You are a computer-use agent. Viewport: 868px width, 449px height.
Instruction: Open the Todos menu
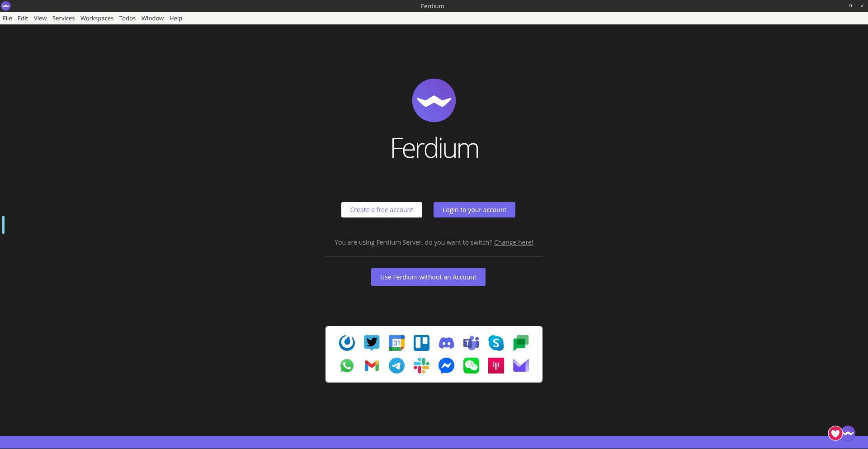pyautogui.click(x=127, y=19)
